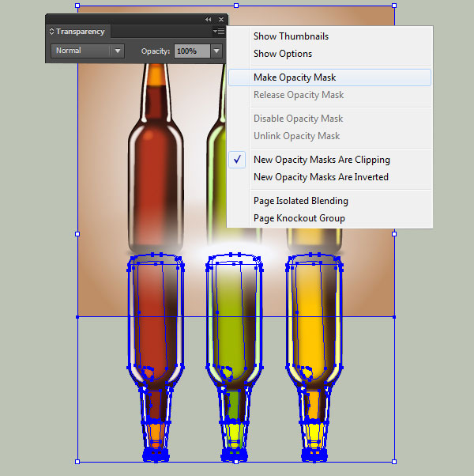The image size is (474, 476).
Task: Select Make Opacity Mask
Action: click(x=329, y=77)
